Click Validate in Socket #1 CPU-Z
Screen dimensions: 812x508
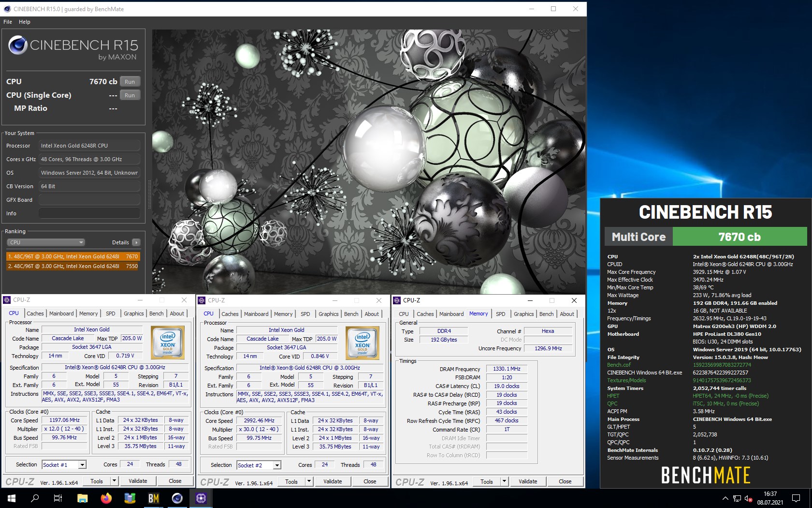[x=138, y=481]
